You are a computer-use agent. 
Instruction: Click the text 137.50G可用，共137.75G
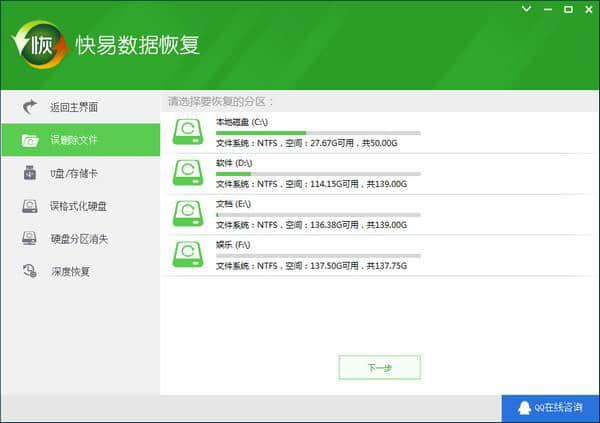pos(359,266)
